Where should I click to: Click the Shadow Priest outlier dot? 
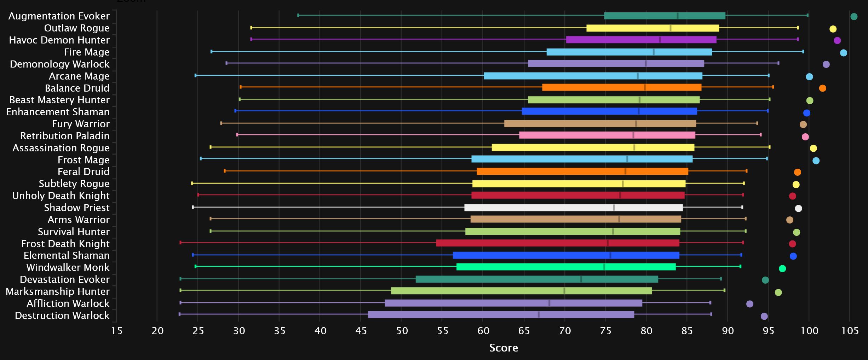coord(798,209)
